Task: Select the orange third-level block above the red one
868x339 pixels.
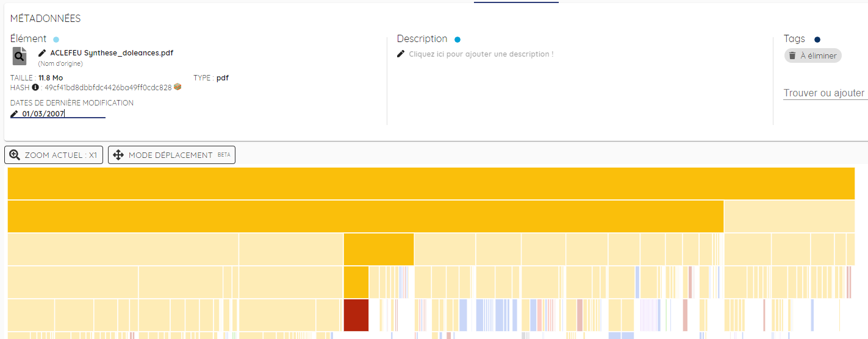Action: tap(379, 249)
